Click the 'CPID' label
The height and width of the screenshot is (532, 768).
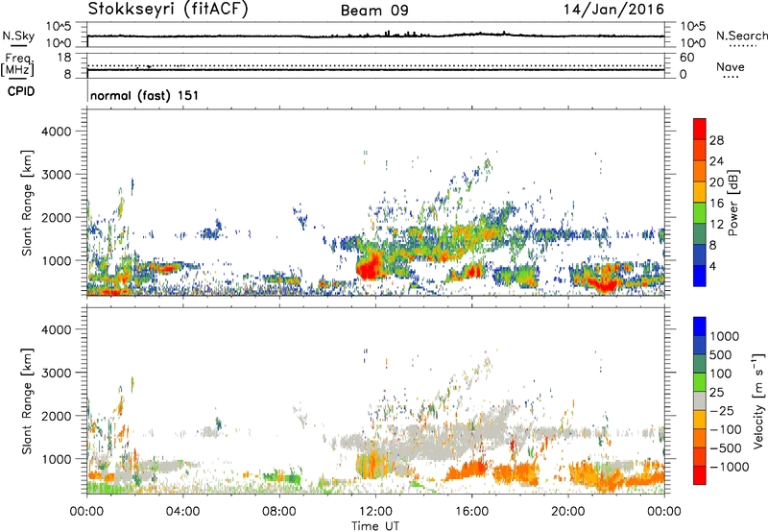click(x=21, y=91)
